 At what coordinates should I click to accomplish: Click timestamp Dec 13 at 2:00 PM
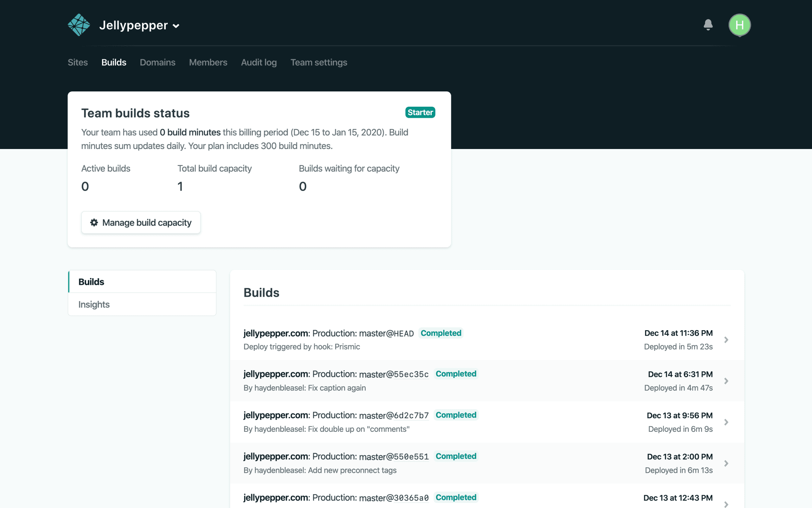tap(680, 457)
